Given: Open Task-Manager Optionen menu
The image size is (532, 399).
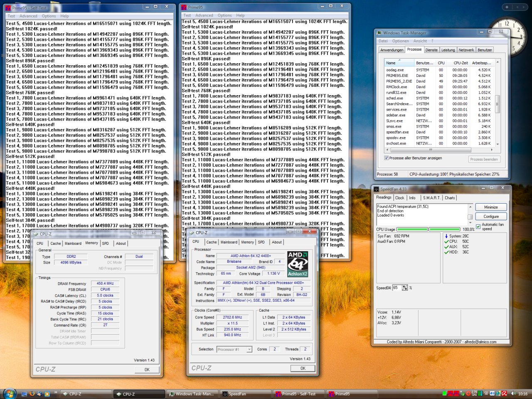Looking at the screenshot, I should click(400, 41).
